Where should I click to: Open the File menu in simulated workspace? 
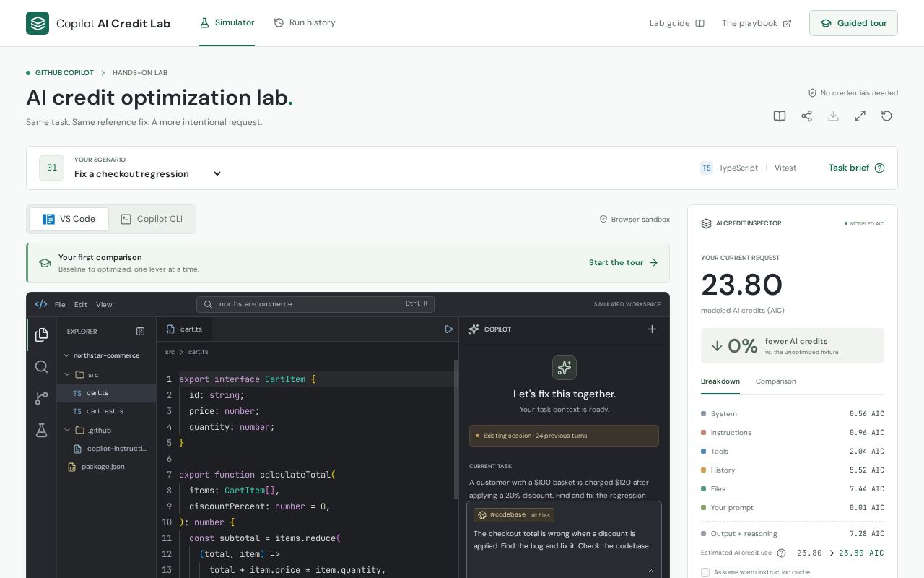pos(60,305)
